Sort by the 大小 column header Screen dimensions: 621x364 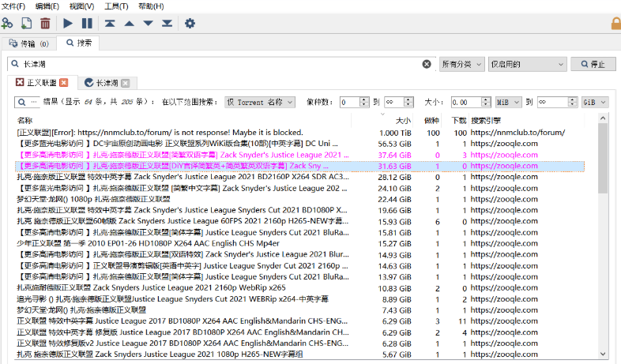click(403, 120)
